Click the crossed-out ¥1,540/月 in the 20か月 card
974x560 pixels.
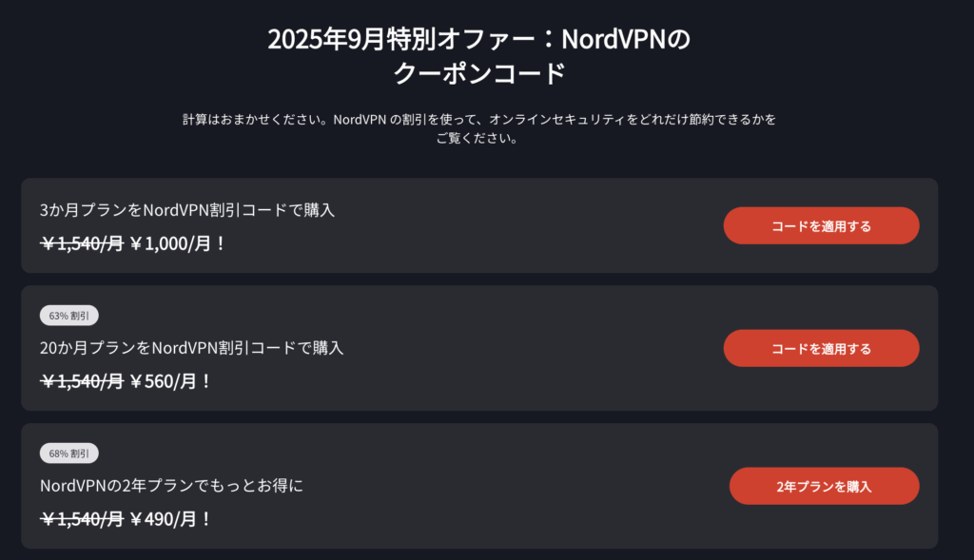tap(82, 381)
